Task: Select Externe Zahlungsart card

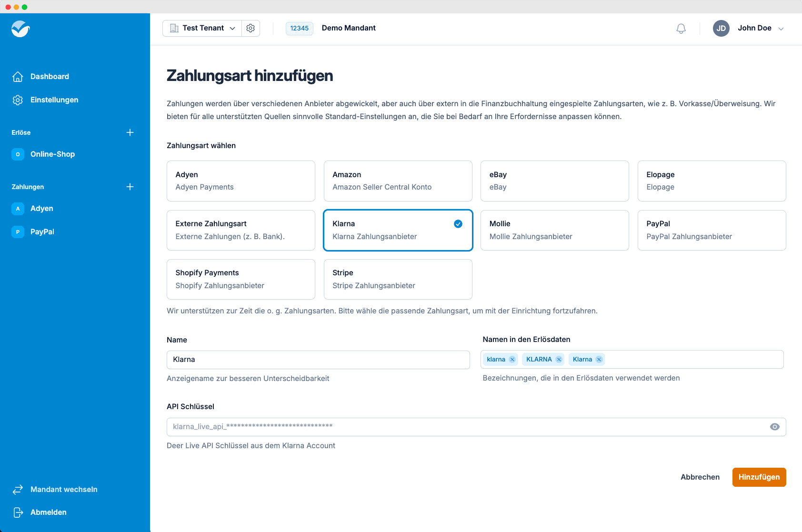Action: click(x=241, y=230)
